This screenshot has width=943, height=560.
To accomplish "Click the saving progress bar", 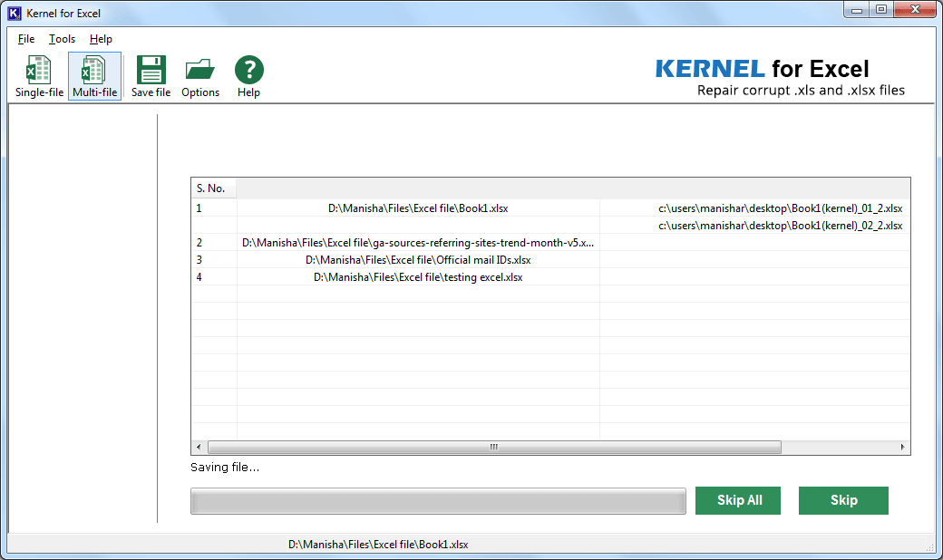I will [x=438, y=501].
